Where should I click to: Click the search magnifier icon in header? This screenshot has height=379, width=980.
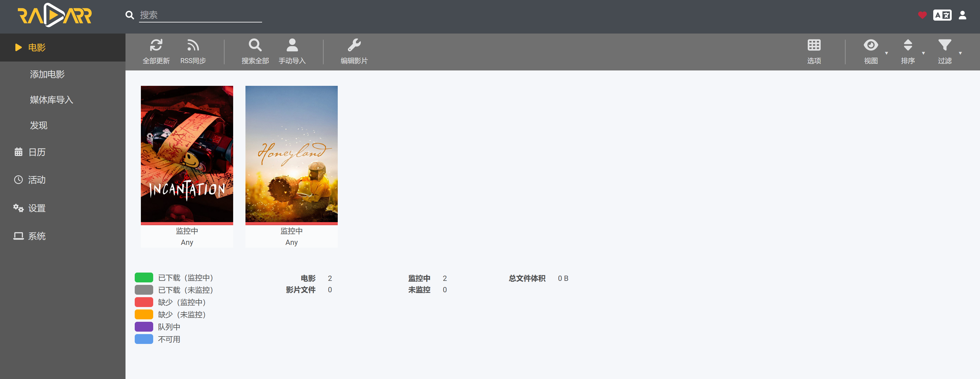(x=130, y=15)
